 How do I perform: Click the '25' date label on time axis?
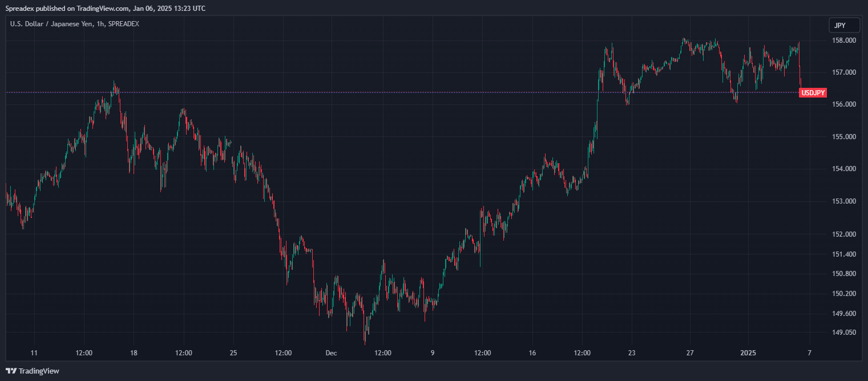[233, 353]
